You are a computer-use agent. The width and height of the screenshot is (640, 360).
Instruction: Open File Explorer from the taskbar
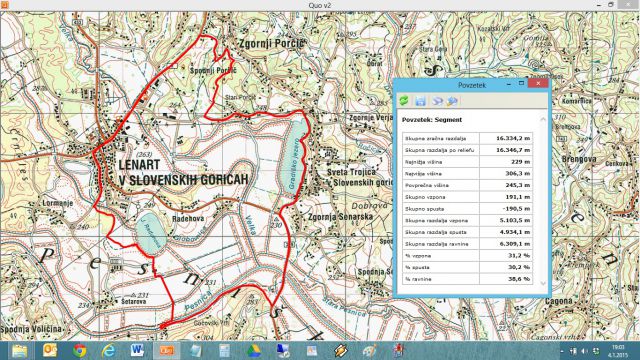tap(19, 351)
